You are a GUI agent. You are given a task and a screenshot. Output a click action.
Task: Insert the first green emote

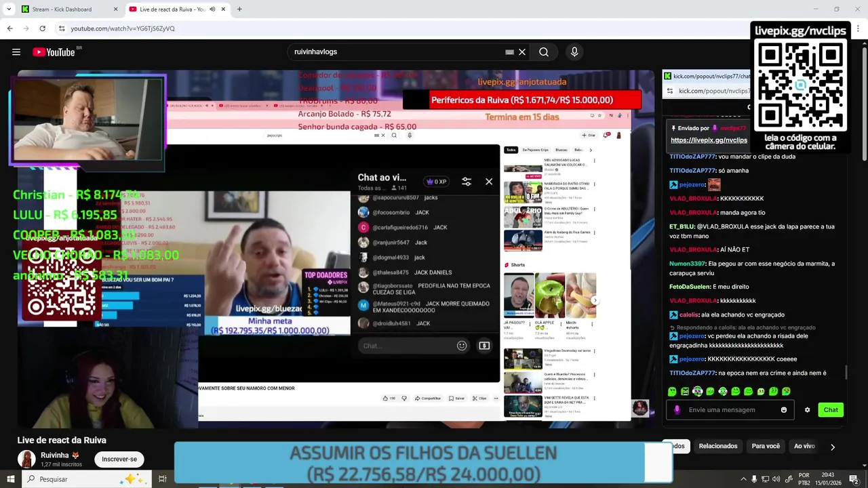pos(672,391)
